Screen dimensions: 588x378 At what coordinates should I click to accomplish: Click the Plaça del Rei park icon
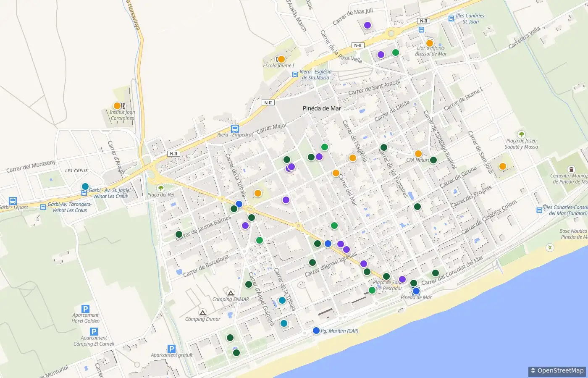tap(160, 188)
